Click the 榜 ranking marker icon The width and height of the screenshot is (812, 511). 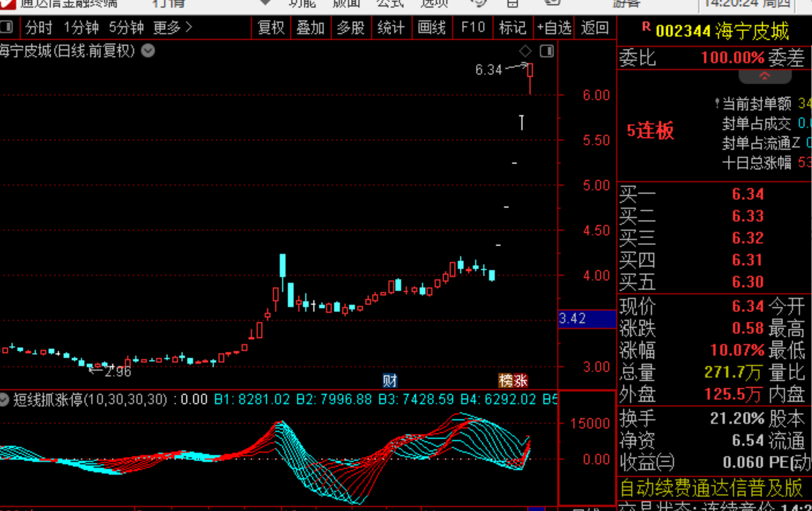point(505,381)
